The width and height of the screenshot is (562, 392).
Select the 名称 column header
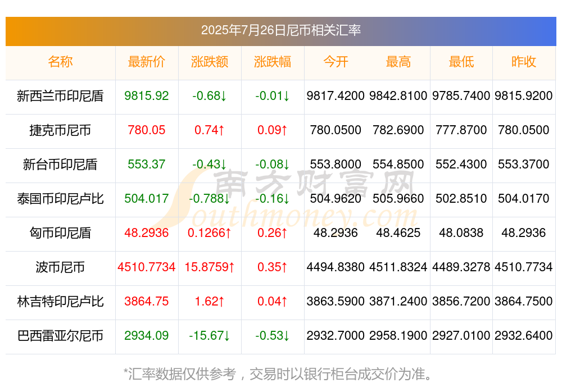(x=60, y=62)
